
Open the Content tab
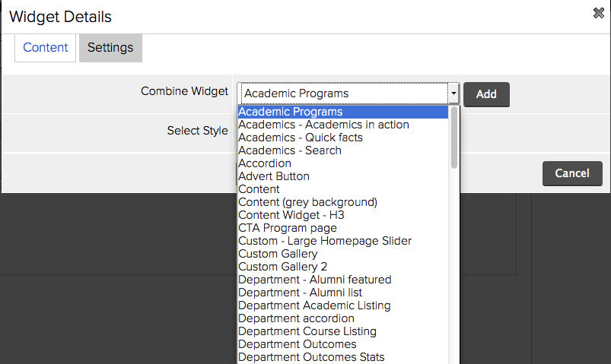point(45,48)
